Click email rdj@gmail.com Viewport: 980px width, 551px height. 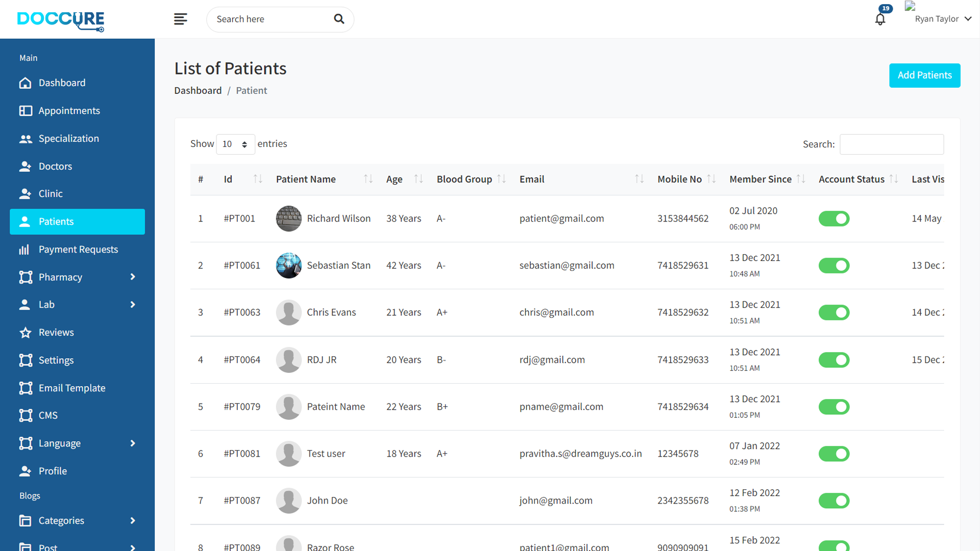pos(552,360)
